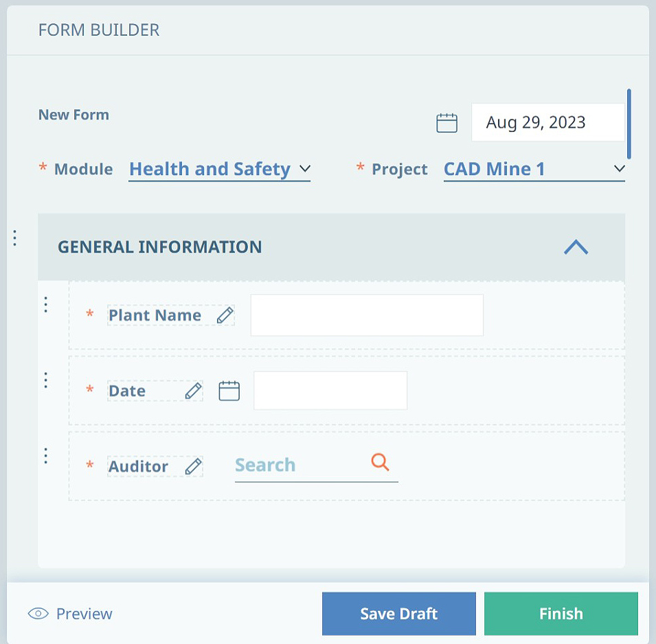Click the calendar icon beside Aug 29, 2023
Viewport: 656px width, 644px height.
tap(446, 122)
